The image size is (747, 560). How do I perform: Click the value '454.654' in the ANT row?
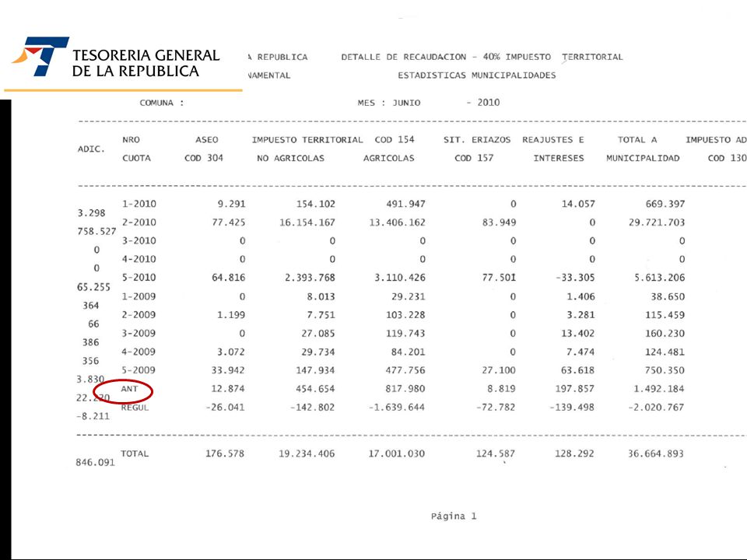pos(315,389)
